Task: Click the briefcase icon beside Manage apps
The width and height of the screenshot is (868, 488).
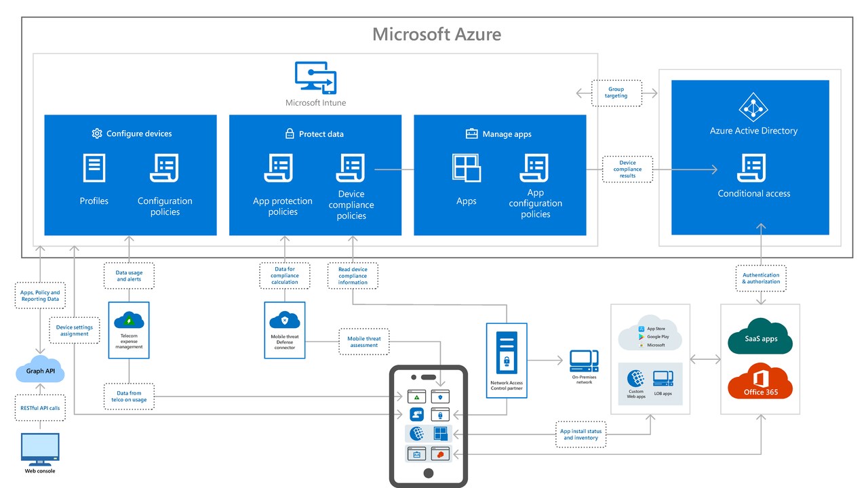Action: (x=472, y=134)
